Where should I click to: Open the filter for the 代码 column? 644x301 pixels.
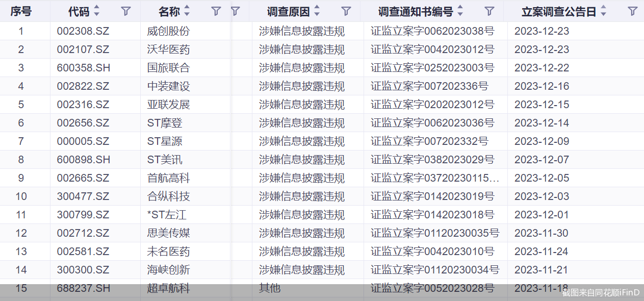(126, 11)
